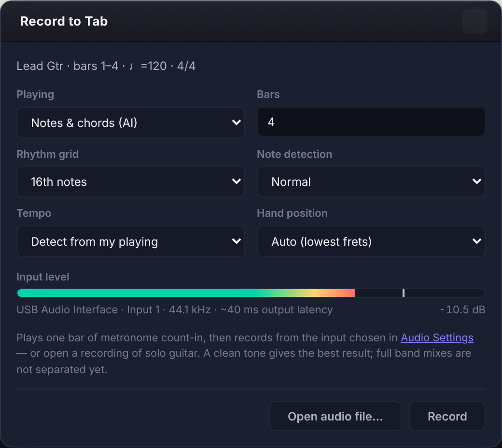Viewport: 502px width, 448px height.
Task: Click the Bars input field
Action: 371,122
